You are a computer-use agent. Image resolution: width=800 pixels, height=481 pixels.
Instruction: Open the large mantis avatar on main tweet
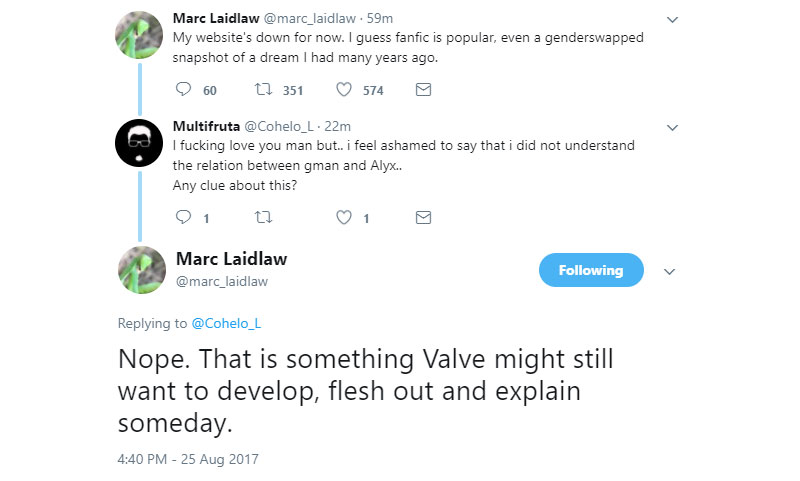pyautogui.click(x=142, y=270)
